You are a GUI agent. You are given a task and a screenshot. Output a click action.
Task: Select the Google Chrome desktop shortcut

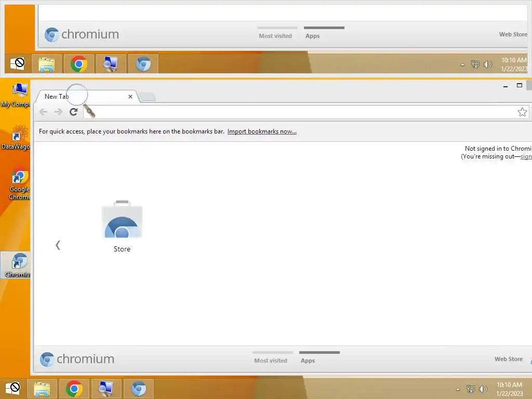19,183
